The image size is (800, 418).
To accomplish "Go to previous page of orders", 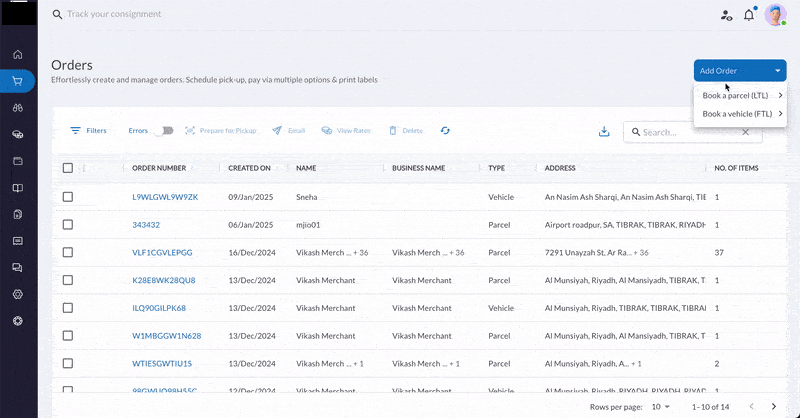I will point(751,407).
